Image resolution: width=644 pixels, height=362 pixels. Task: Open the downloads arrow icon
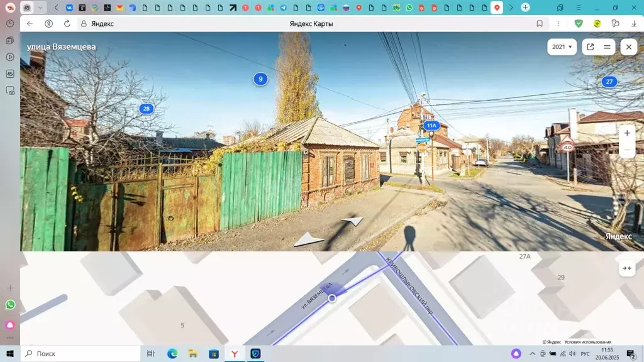point(634,24)
